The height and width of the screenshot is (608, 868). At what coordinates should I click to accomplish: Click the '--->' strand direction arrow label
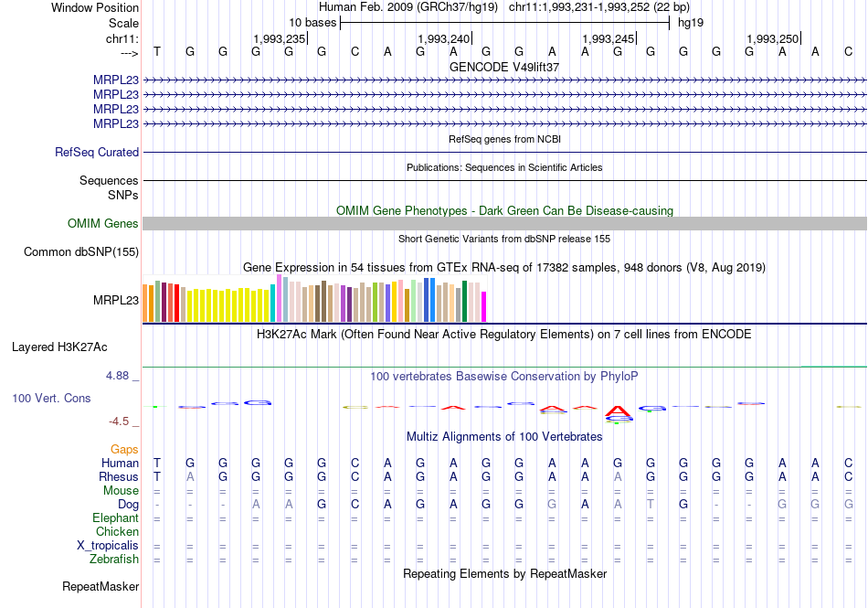[130, 53]
